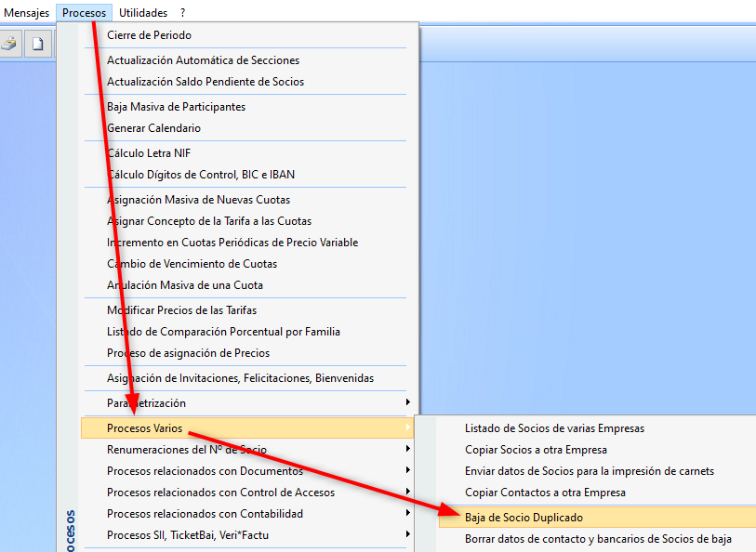The width and height of the screenshot is (756, 552).
Task: Select Cálculo Letra NIF option
Action: tap(149, 153)
